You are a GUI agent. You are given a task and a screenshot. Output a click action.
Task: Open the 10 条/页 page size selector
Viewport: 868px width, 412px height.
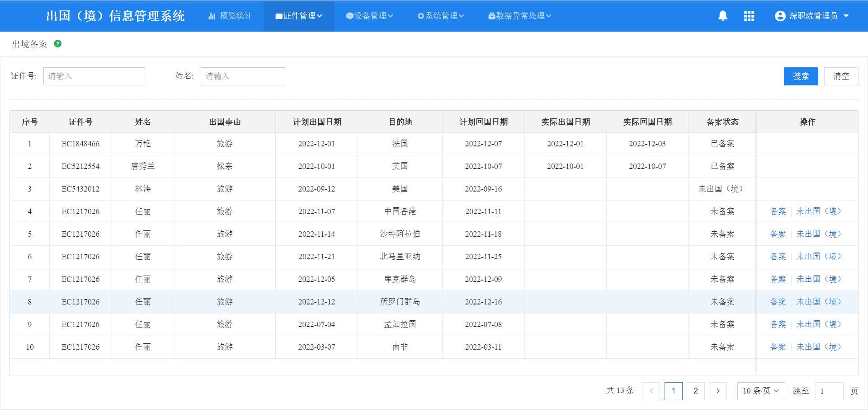coord(761,391)
